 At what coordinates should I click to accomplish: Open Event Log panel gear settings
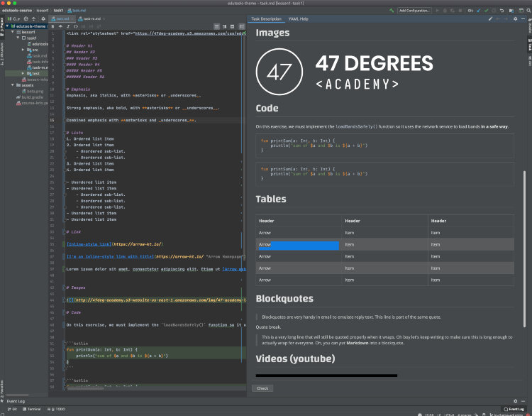(516, 401)
